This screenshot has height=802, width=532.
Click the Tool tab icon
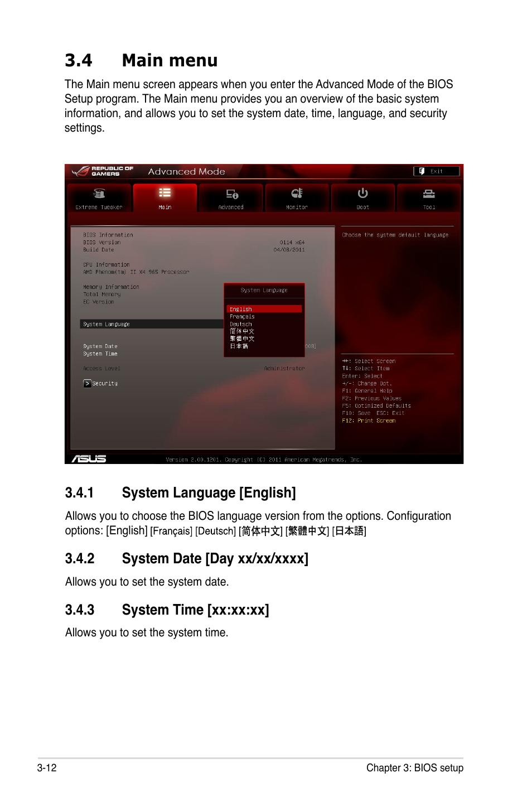[429, 194]
